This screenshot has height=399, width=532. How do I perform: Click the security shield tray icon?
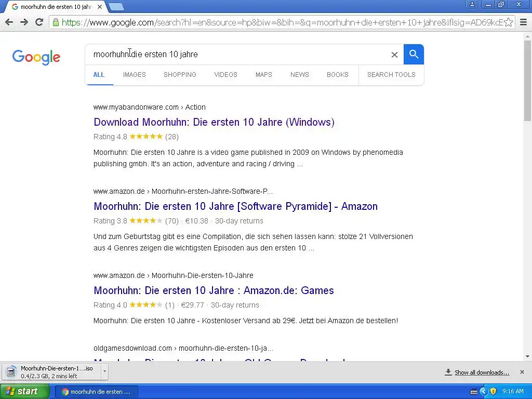pyautogui.click(x=494, y=392)
